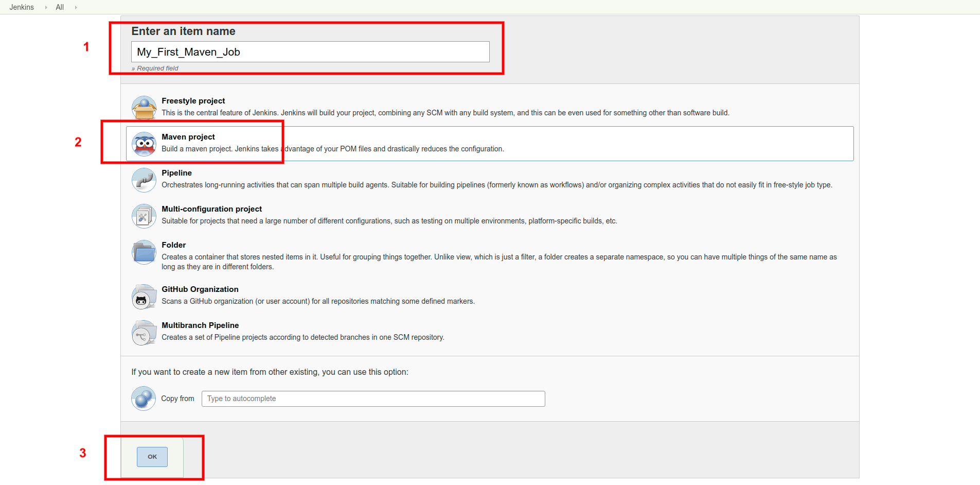
Task: Click the Maven 'POM files' description
Action: [x=333, y=149]
